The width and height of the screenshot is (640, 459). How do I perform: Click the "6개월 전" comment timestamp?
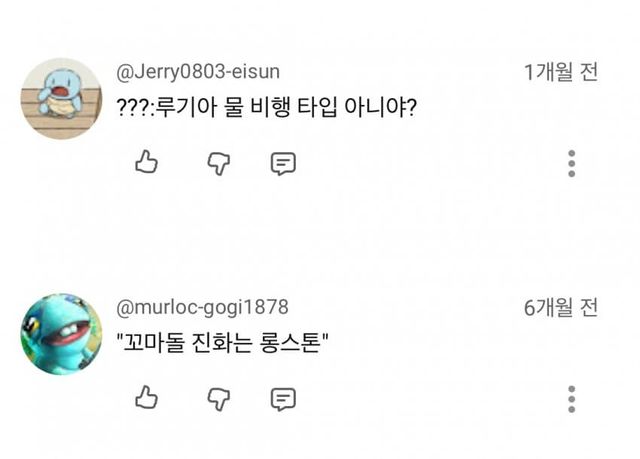tap(561, 308)
